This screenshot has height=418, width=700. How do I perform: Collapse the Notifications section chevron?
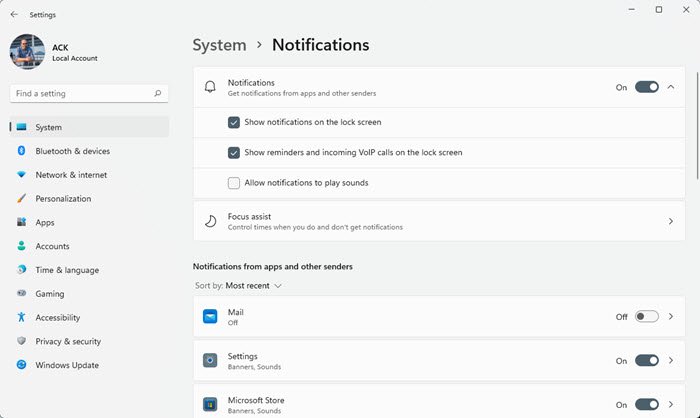[x=671, y=87]
